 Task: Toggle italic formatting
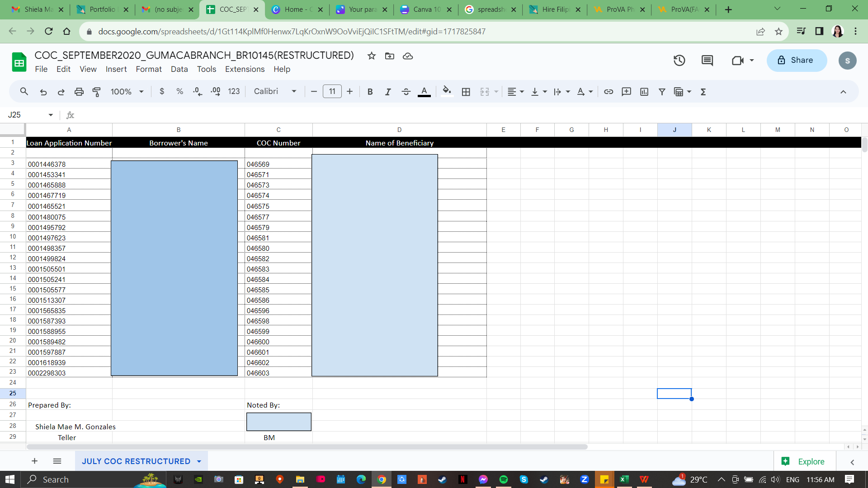[x=387, y=92]
